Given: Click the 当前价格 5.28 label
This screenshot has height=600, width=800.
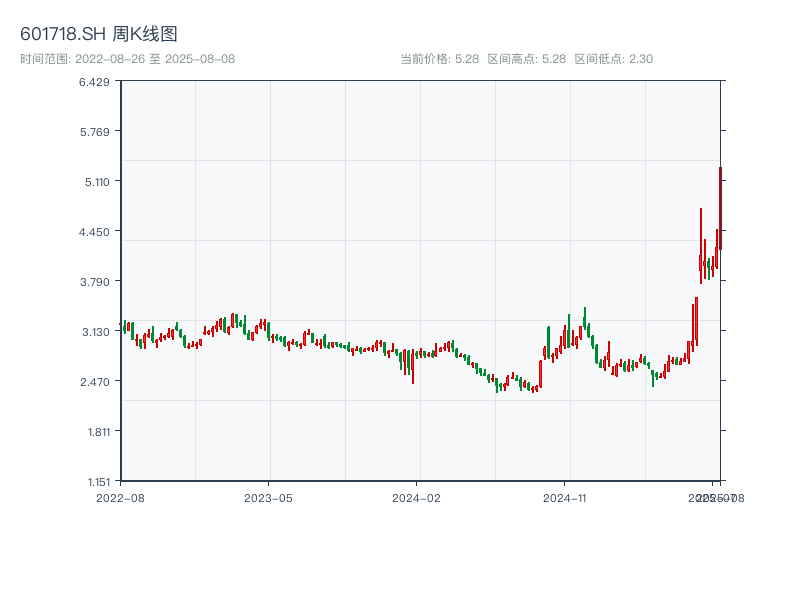Looking at the screenshot, I should 439,59.
